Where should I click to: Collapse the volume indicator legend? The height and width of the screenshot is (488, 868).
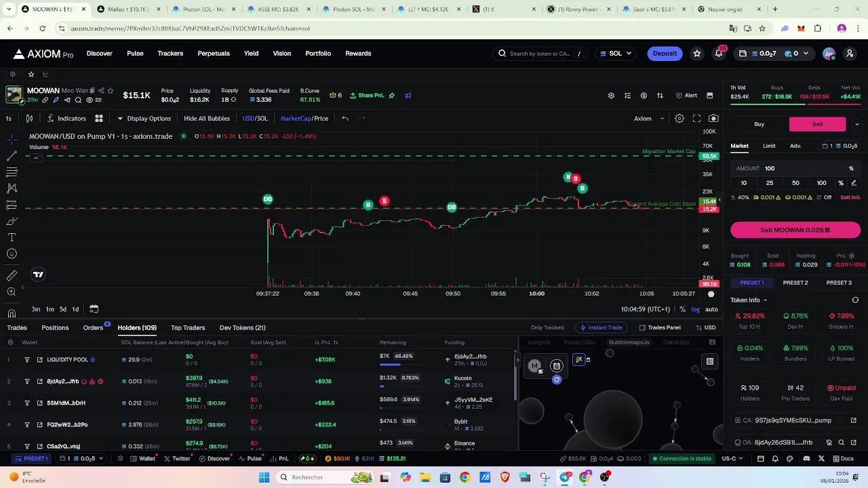(x=35, y=158)
